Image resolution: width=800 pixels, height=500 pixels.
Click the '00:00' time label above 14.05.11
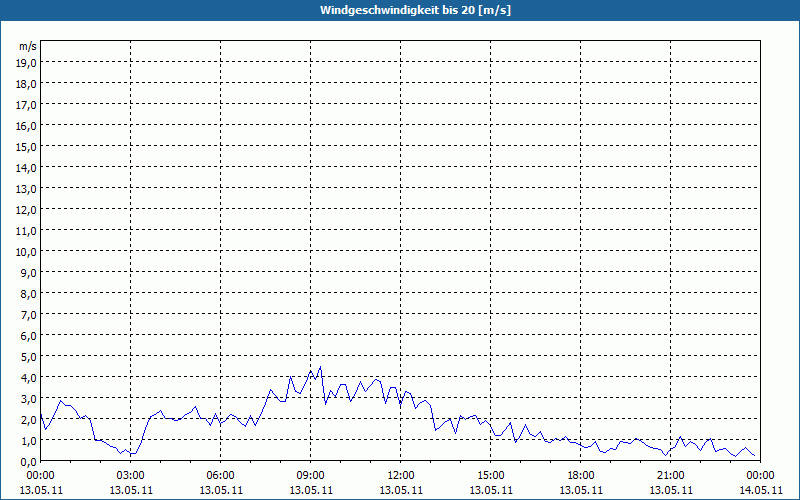[x=760, y=476]
